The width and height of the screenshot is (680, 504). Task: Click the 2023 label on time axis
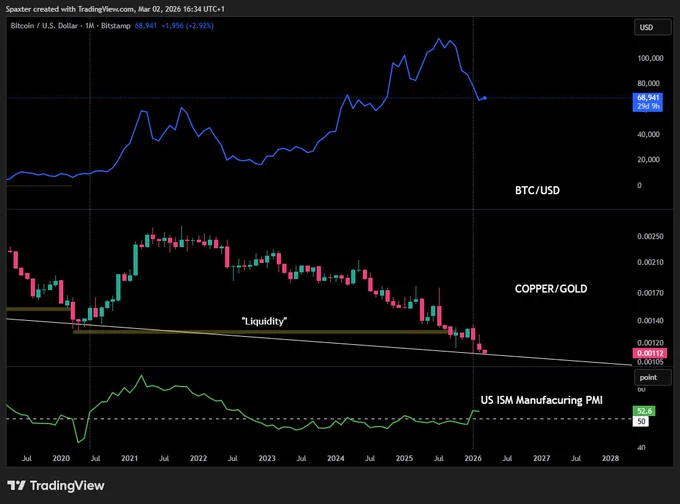tap(267, 458)
